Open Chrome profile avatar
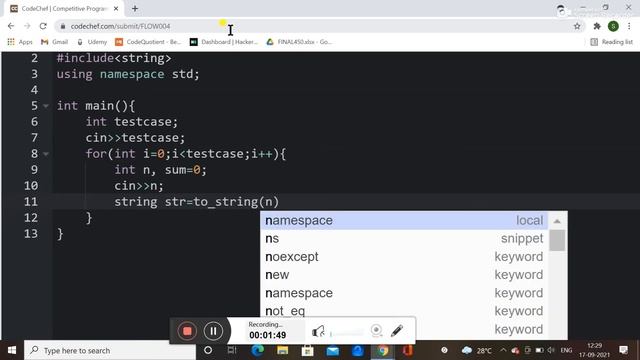The height and width of the screenshot is (360, 640). (613, 26)
